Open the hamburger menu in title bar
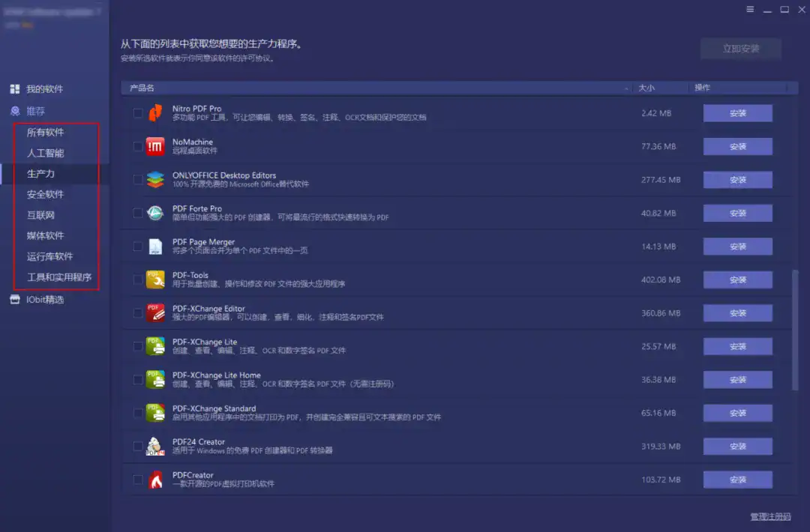 tap(750, 9)
